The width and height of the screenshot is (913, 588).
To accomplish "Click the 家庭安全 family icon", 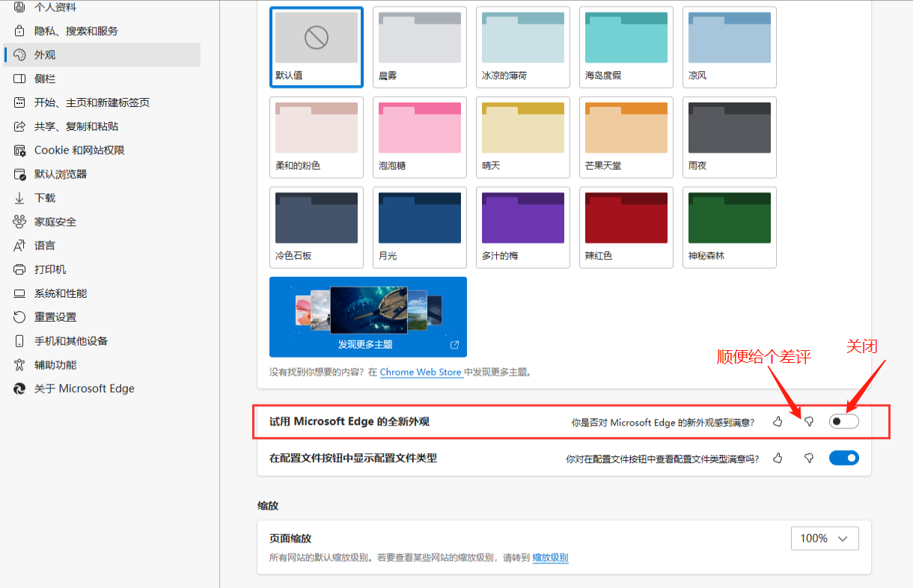I will pos(19,222).
